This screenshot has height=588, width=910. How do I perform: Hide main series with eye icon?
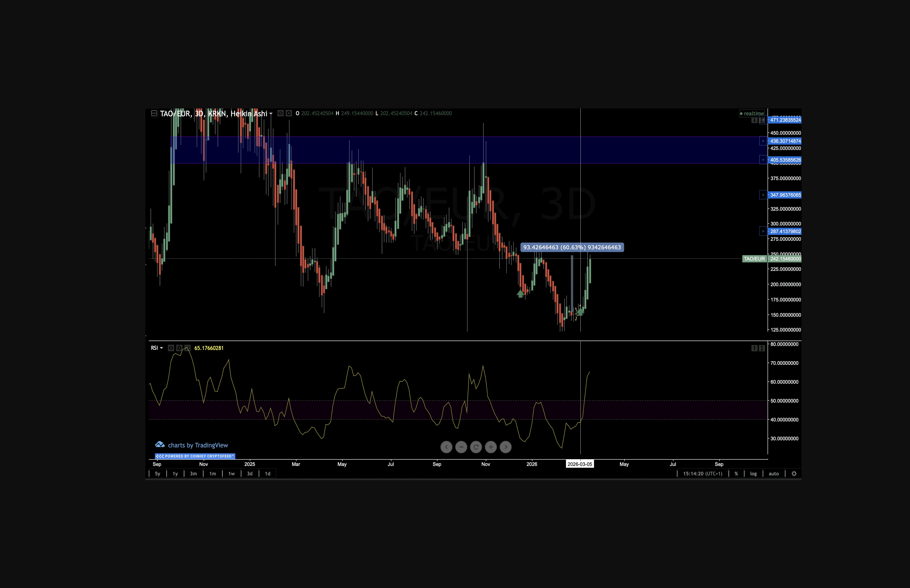click(280, 113)
